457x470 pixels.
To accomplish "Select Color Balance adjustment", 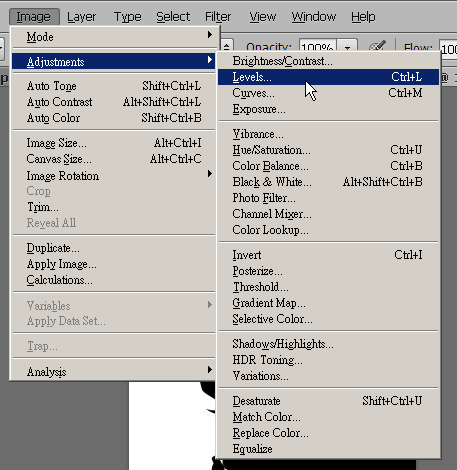I will [328, 166].
